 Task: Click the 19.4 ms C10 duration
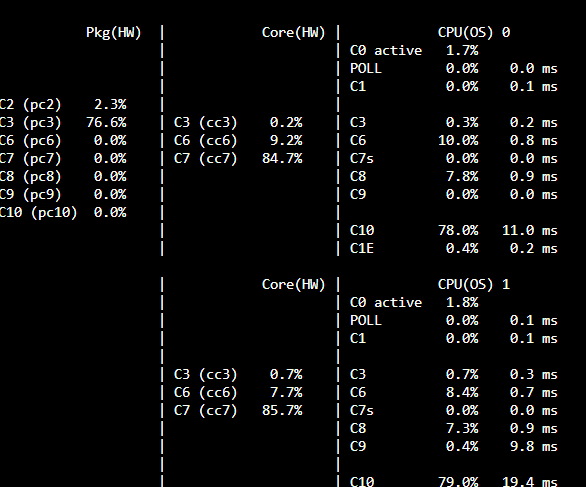pyautogui.click(x=530, y=481)
